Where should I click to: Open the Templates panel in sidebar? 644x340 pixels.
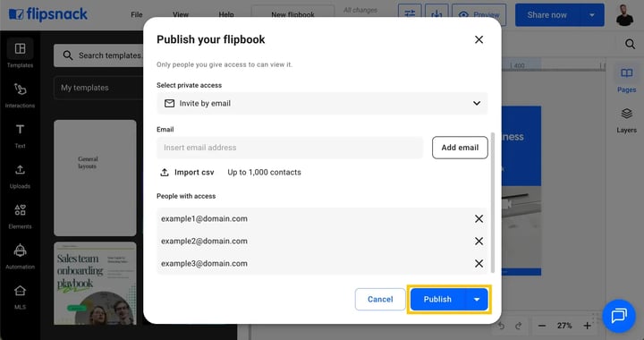(20, 54)
